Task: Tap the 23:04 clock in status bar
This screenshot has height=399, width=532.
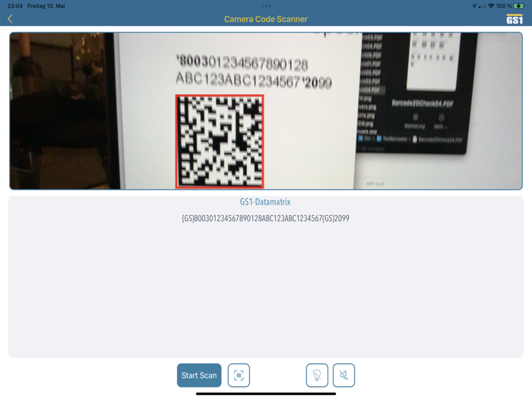Action: (15, 6)
